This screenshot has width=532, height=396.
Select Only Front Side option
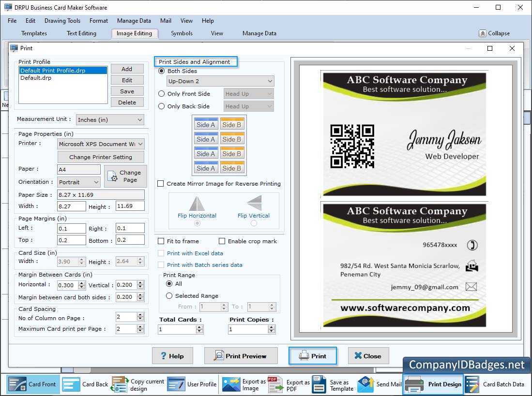tap(162, 93)
